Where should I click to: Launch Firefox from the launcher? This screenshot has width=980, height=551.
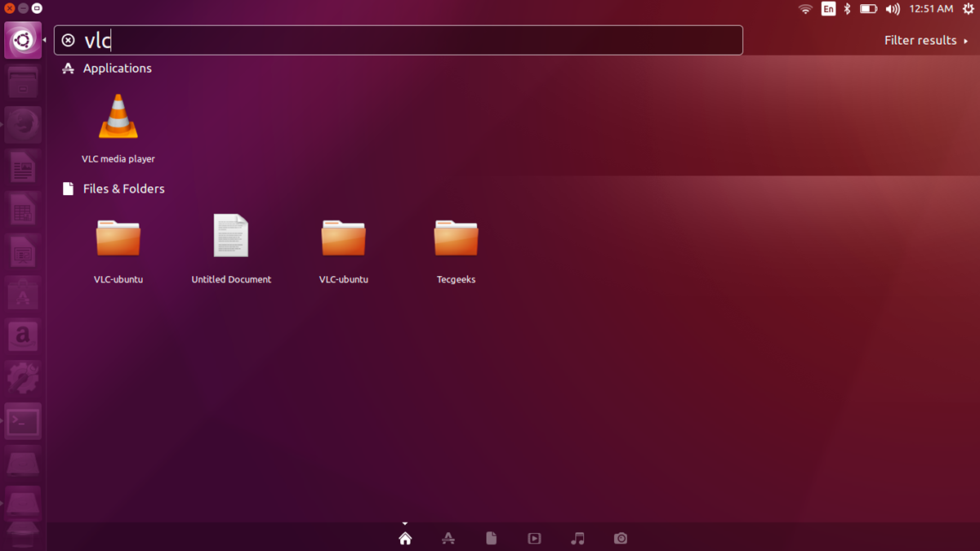point(23,125)
